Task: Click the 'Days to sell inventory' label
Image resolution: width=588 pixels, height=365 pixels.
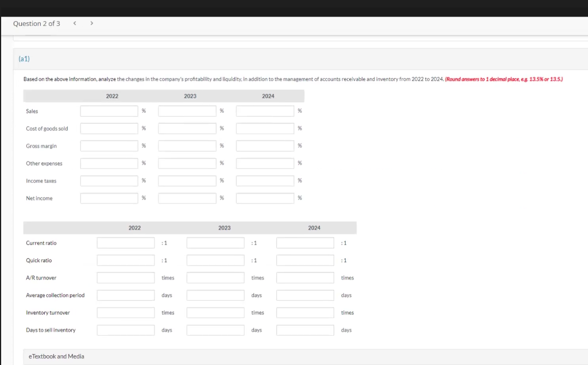Action: click(51, 330)
